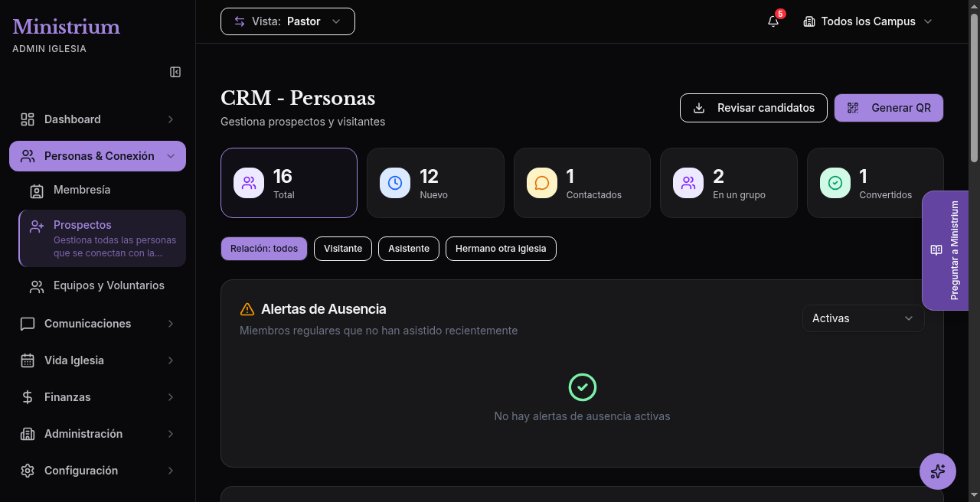
Task: Click the Generar QR button
Action: 889,108
